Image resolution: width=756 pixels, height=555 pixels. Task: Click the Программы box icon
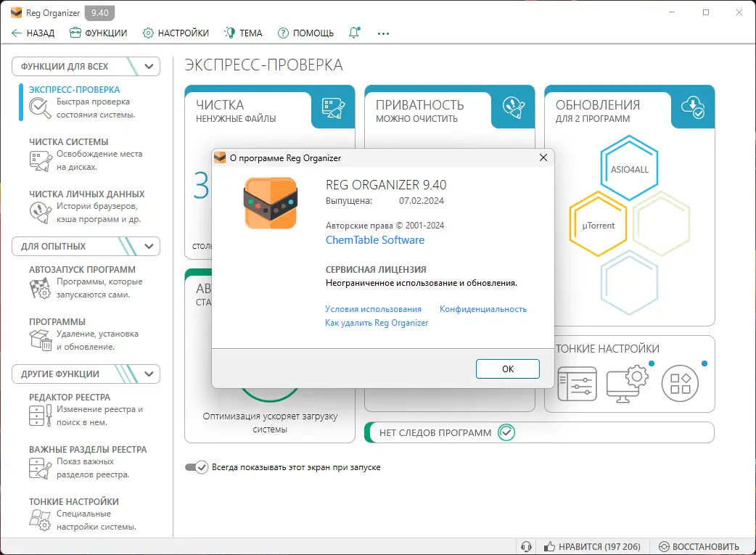(x=41, y=340)
